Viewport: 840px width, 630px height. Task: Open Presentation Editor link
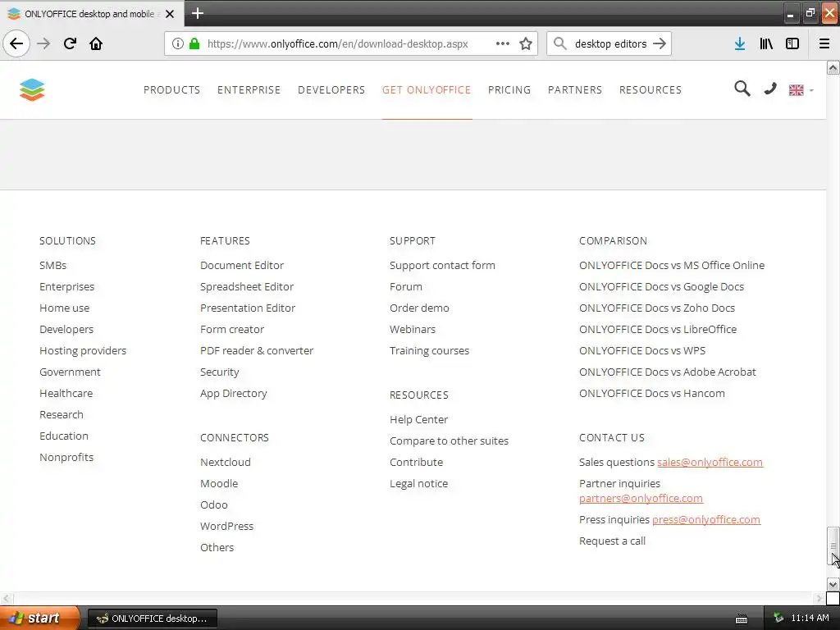(248, 308)
